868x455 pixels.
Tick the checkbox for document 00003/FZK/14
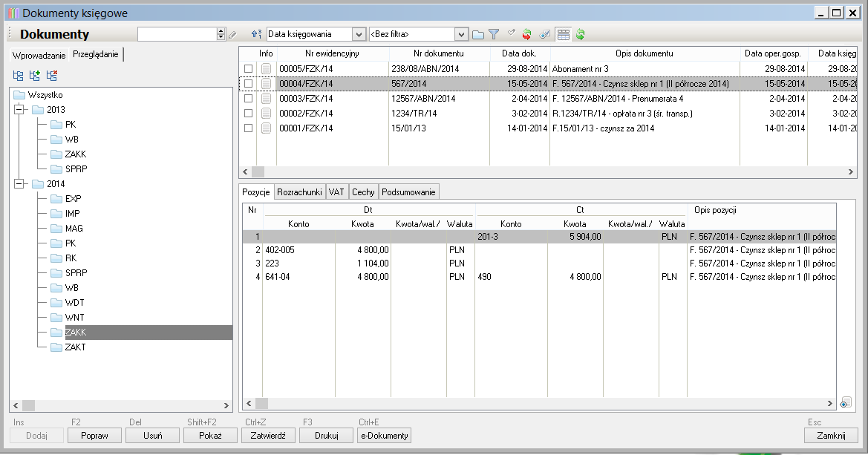pos(249,99)
